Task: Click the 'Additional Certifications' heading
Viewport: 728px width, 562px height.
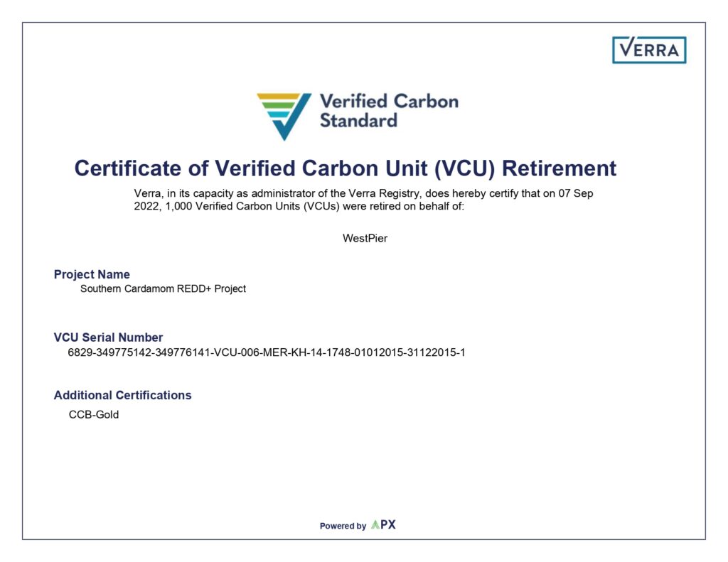Action: pos(122,395)
